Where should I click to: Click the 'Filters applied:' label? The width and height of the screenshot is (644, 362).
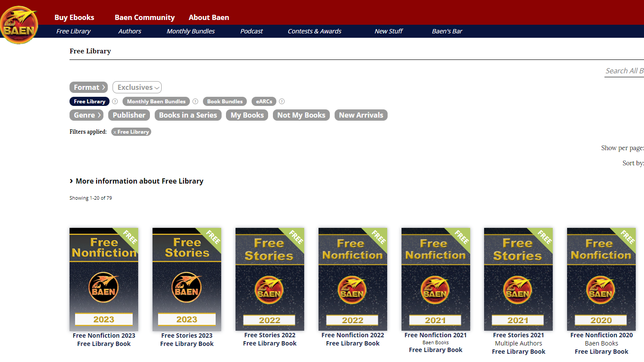coord(88,132)
